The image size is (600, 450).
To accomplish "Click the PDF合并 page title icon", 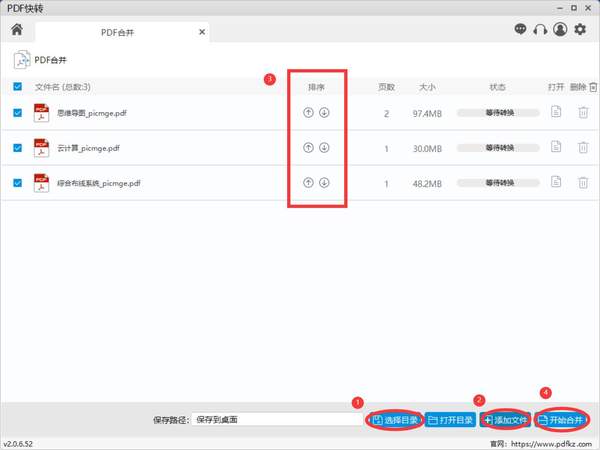I will click(22, 60).
